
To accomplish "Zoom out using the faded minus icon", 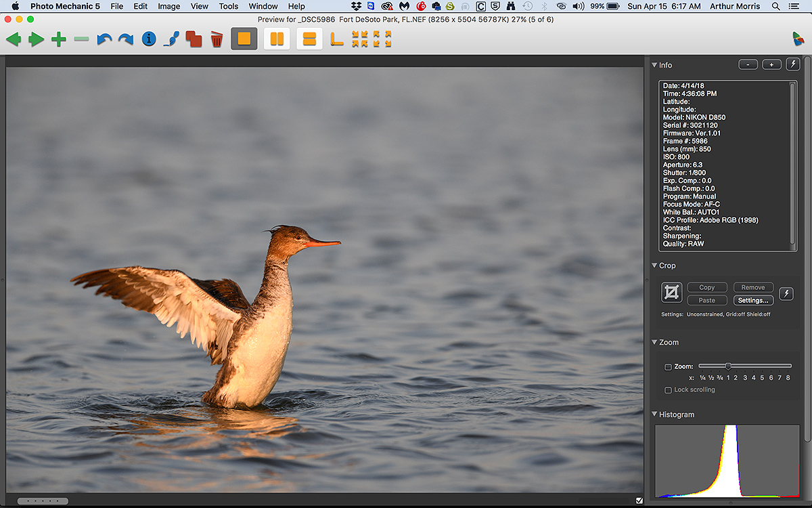I will 82,39.
